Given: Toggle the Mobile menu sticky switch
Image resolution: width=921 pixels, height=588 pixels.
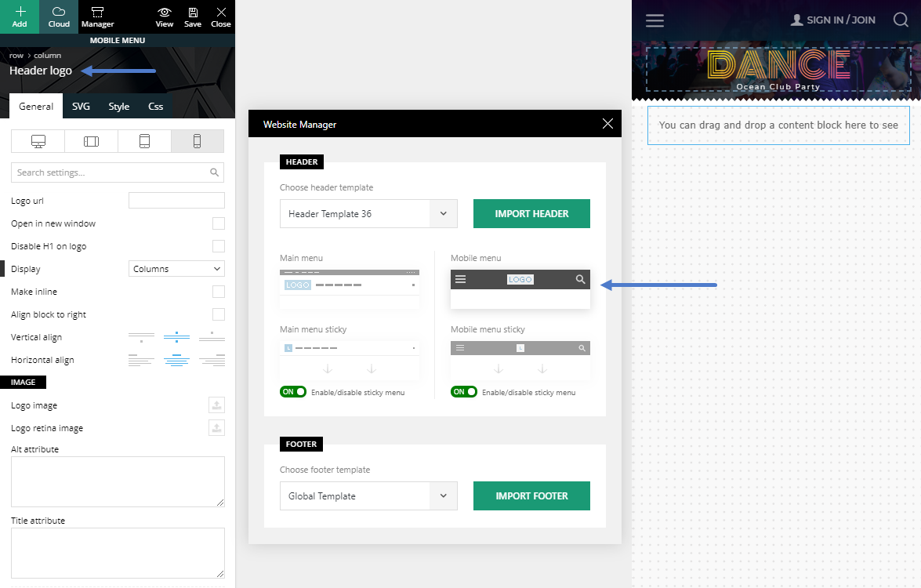Looking at the screenshot, I should tap(464, 392).
